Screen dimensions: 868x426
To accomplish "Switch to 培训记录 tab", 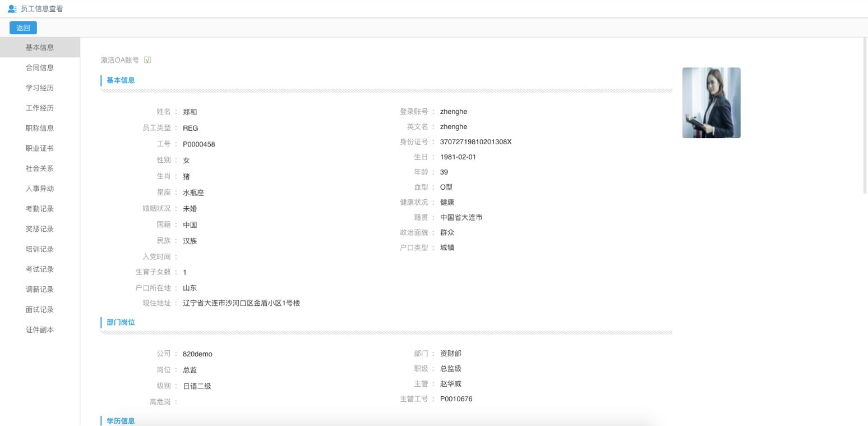I will pyautogui.click(x=40, y=249).
